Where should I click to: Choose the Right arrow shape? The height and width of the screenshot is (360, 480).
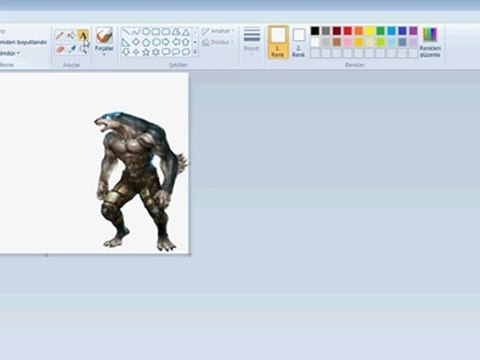[166, 42]
